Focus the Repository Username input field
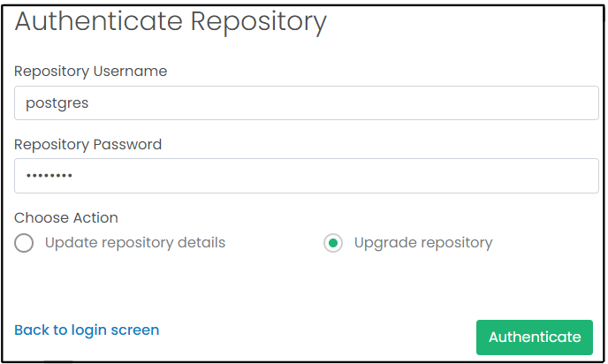 tap(307, 102)
